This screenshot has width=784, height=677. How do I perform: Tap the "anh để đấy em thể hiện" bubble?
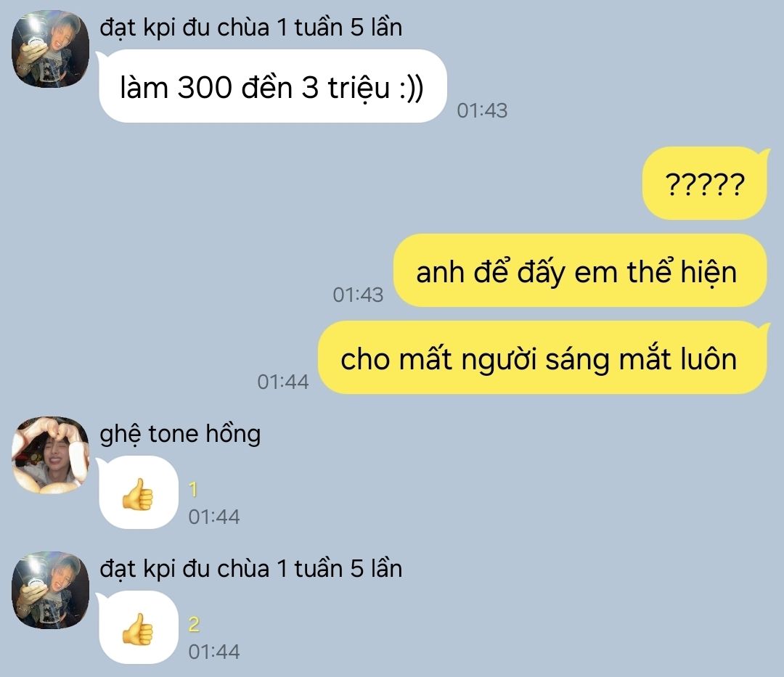(x=580, y=271)
